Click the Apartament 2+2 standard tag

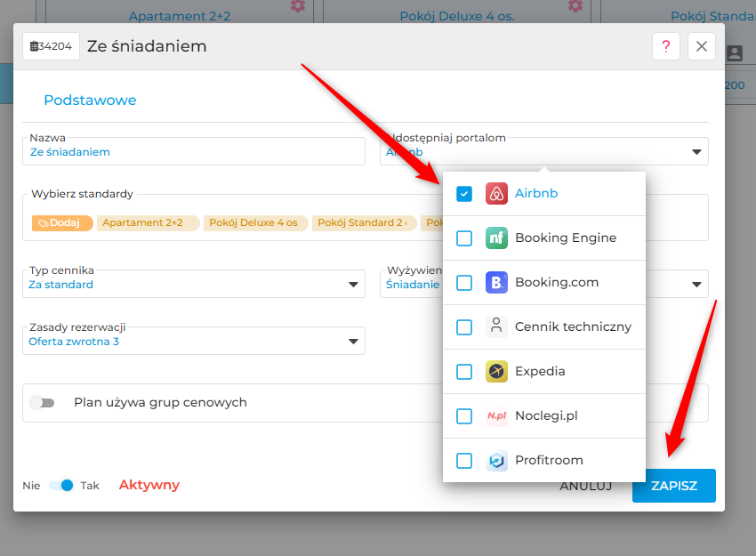click(x=148, y=222)
